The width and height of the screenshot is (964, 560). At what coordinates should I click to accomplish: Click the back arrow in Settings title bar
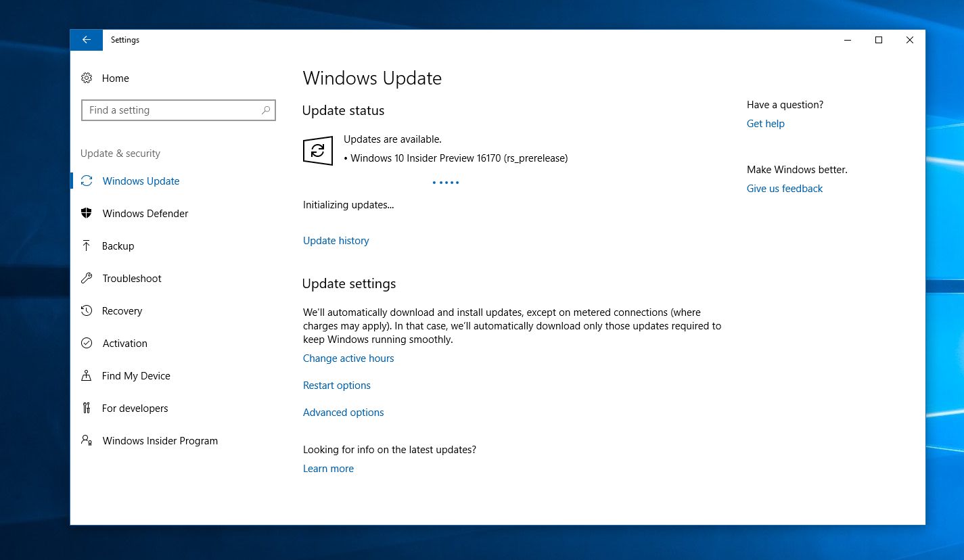click(x=87, y=40)
